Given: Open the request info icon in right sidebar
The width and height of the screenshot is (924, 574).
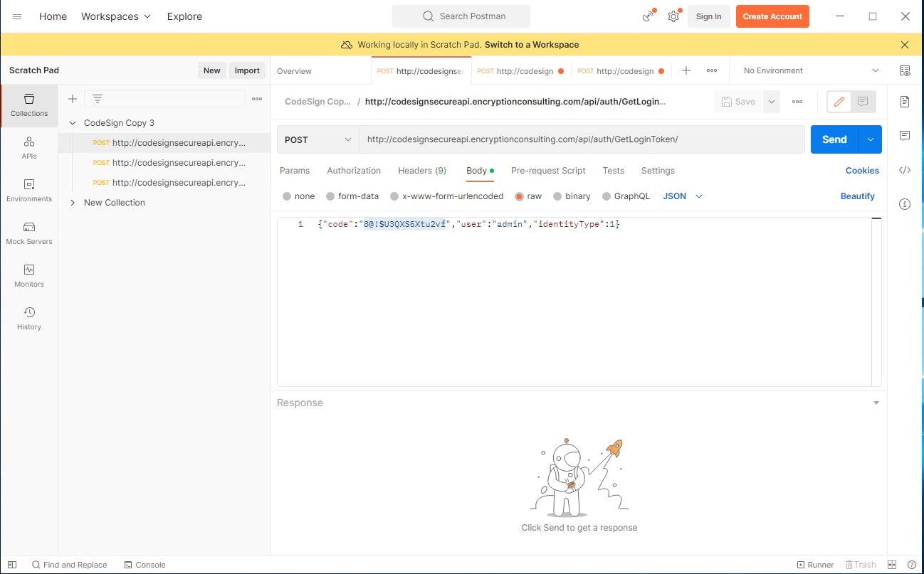Looking at the screenshot, I should click(905, 204).
